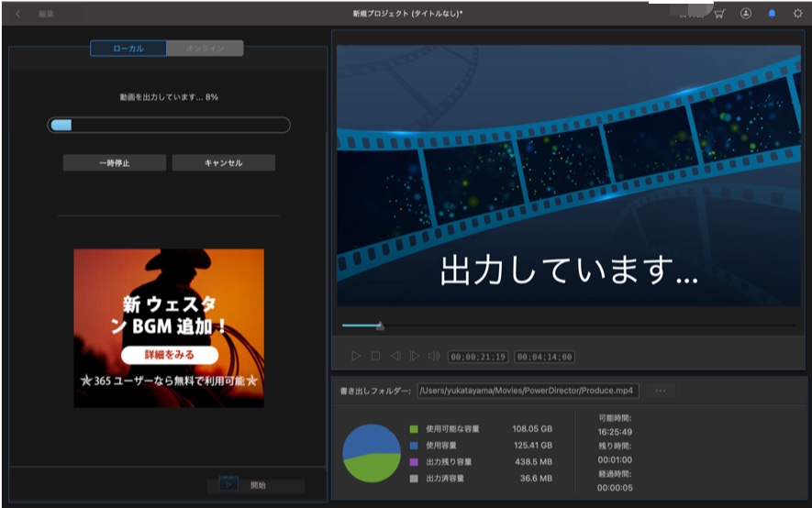Click the 書き出しフォルダー label
812x508 pixels.
375,392
